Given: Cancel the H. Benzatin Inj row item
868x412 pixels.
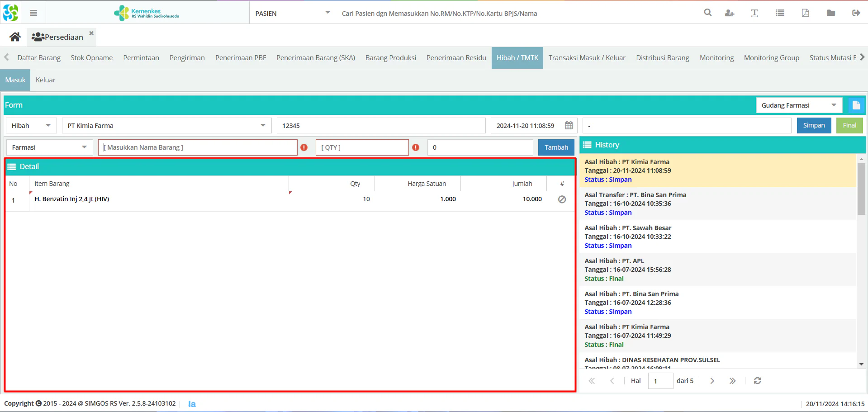Looking at the screenshot, I should [562, 199].
